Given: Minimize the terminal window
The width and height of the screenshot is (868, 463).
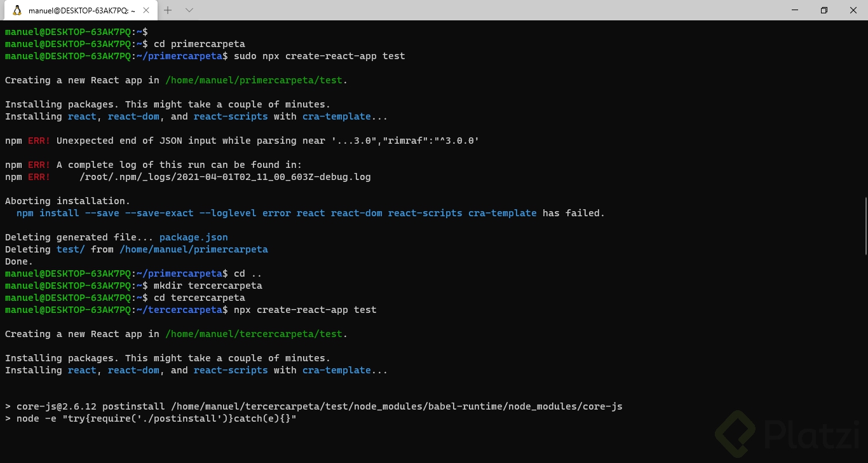Looking at the screenshot, I should [x=795, y=10].
